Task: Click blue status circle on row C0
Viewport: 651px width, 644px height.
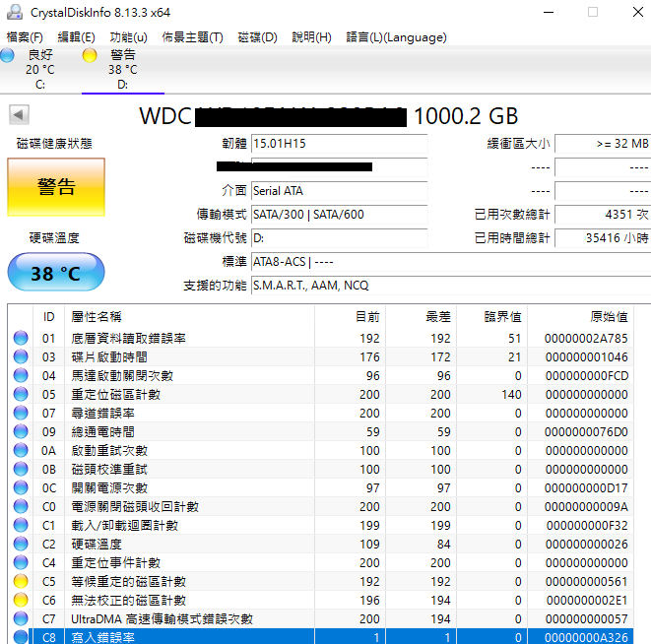Action: click(x=21, y=506)
